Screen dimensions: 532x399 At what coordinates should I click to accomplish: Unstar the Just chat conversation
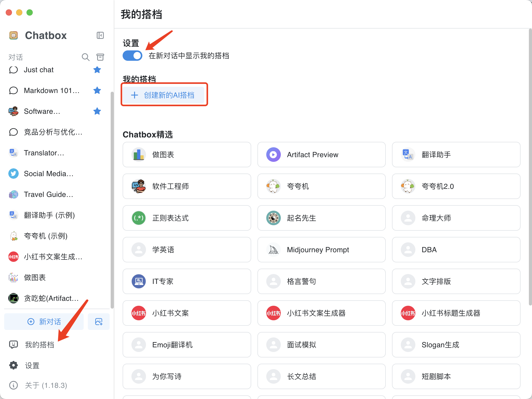[x=97, y=70]
